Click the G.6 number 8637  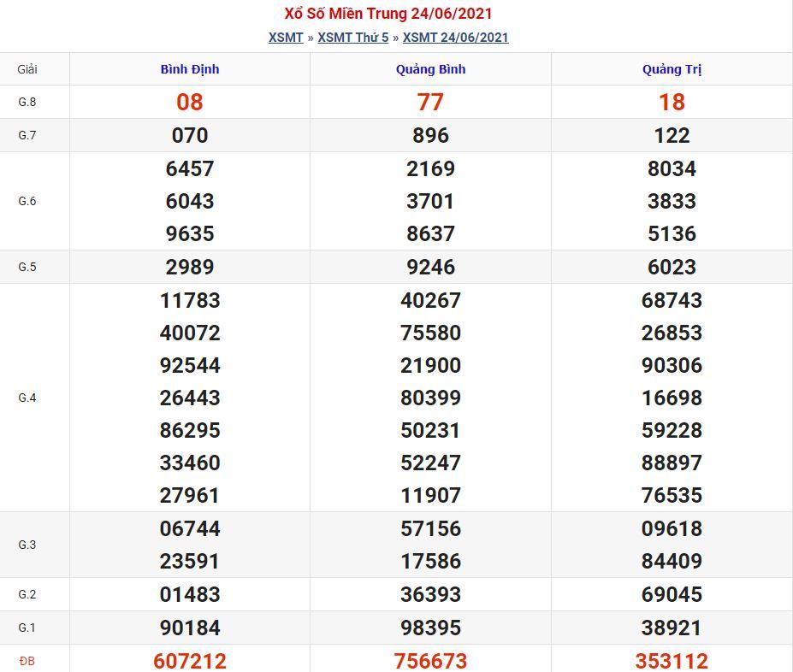[x=430, y=233]
